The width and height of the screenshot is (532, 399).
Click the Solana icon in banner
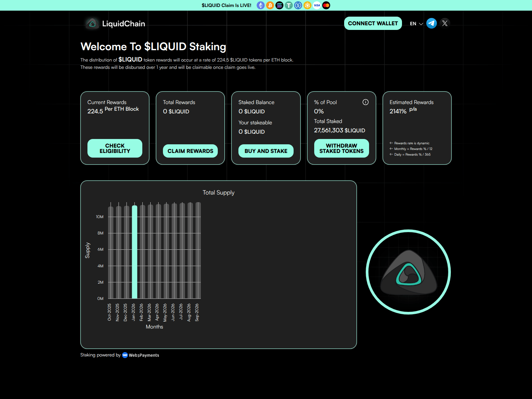(x=279, y=5)
